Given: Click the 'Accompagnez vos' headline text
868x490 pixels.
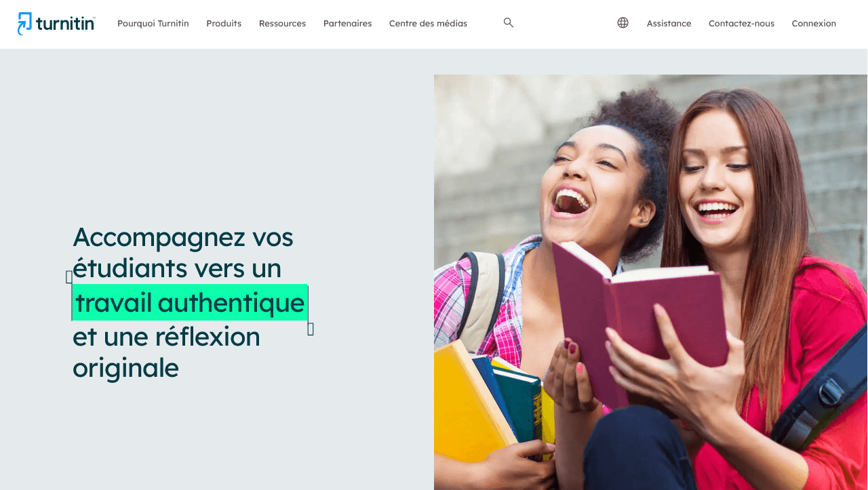Looking at the screenshot, I should (183, 238).
